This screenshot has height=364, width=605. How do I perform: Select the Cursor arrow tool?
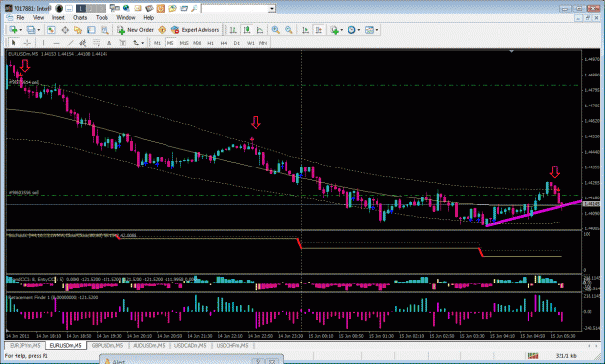tap(14, 43)
